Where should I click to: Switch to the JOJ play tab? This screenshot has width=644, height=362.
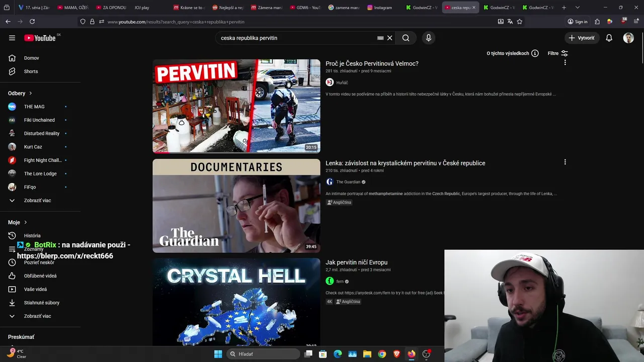click(x=147, y=8)
